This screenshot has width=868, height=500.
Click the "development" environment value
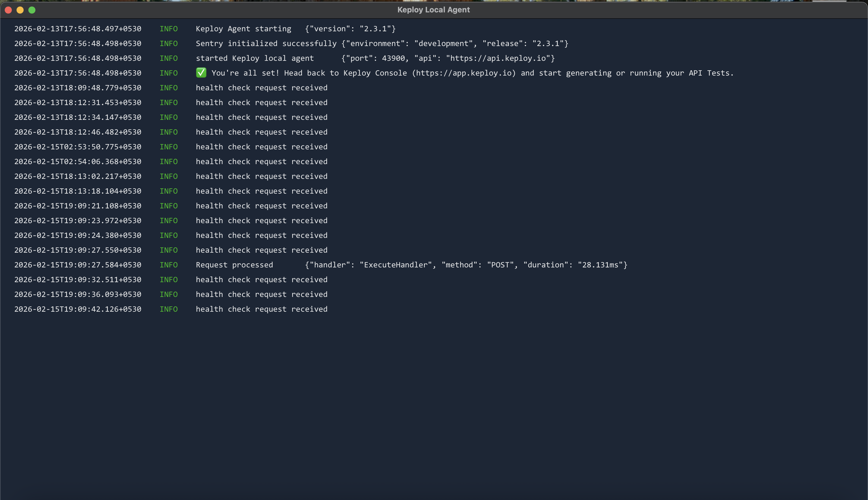[443, 44]
